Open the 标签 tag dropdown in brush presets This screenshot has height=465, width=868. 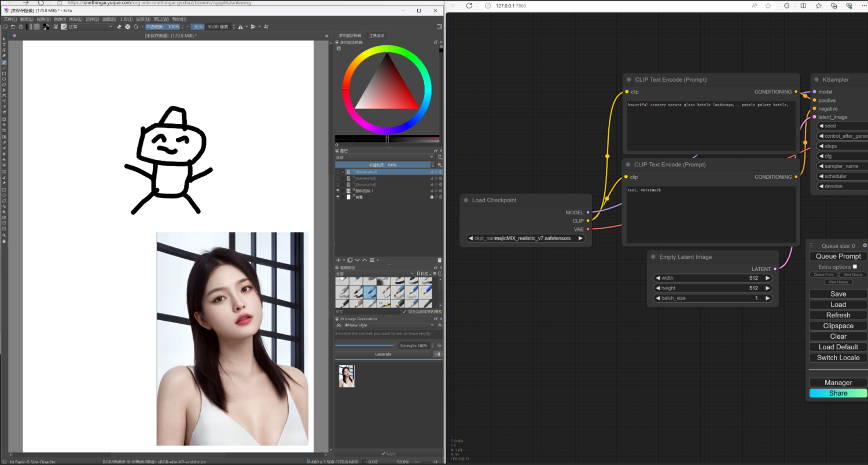[x=424, y=273]
